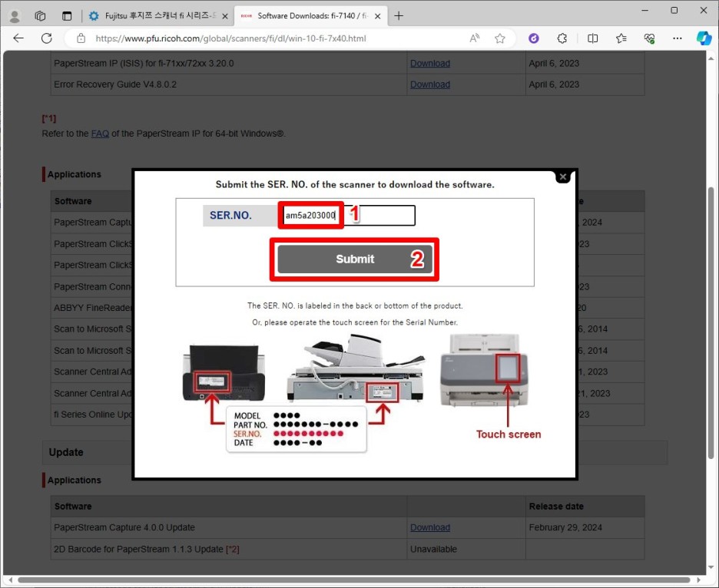
Task: Click 'PaperStream Capture 4.0.0 Update' text
Action: (124, 527)
